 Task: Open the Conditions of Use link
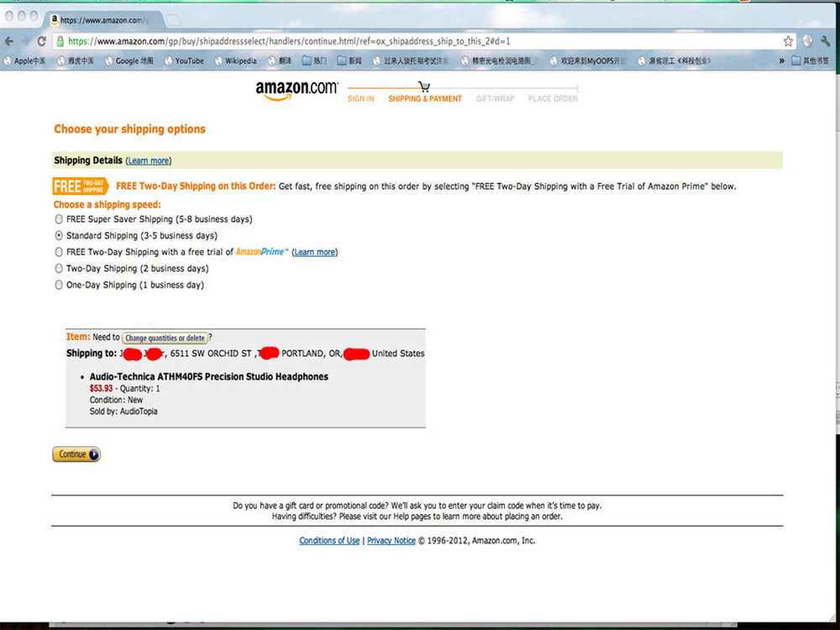329,540
